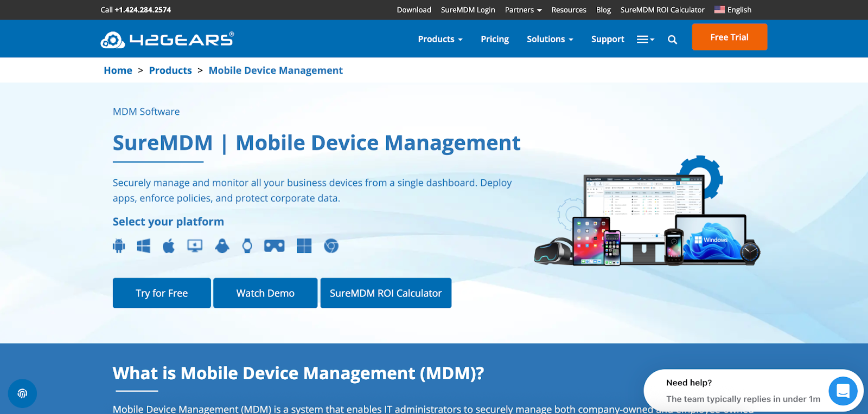The image size is (868, 414).
Task: Select the Apple iOS platform icon
Action: [x=169, y=246]
